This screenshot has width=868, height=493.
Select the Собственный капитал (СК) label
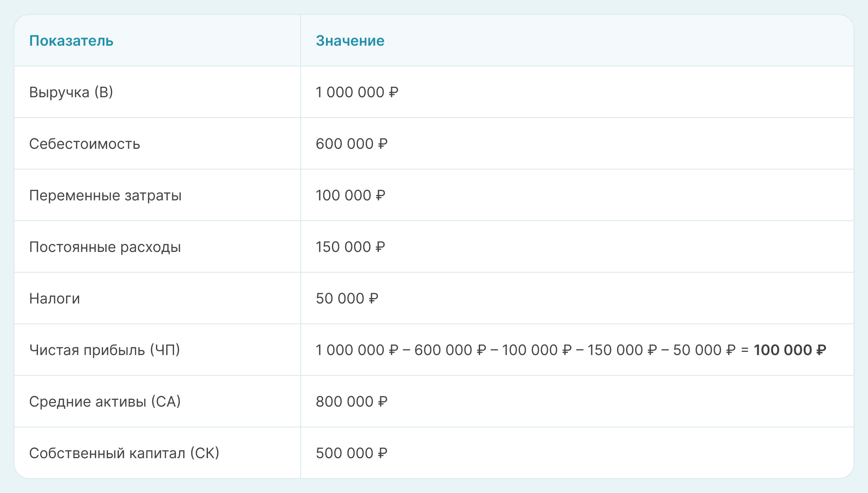(124, 453)
